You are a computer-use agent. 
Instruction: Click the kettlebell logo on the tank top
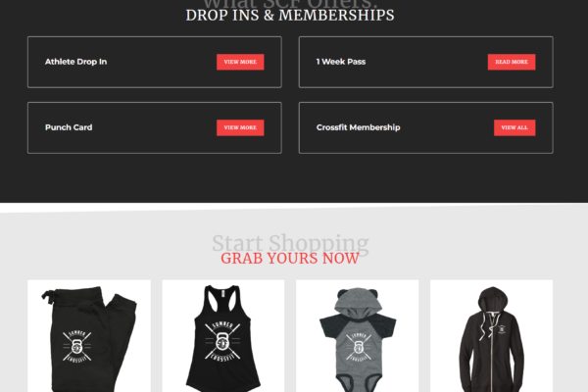pos(222,341)
